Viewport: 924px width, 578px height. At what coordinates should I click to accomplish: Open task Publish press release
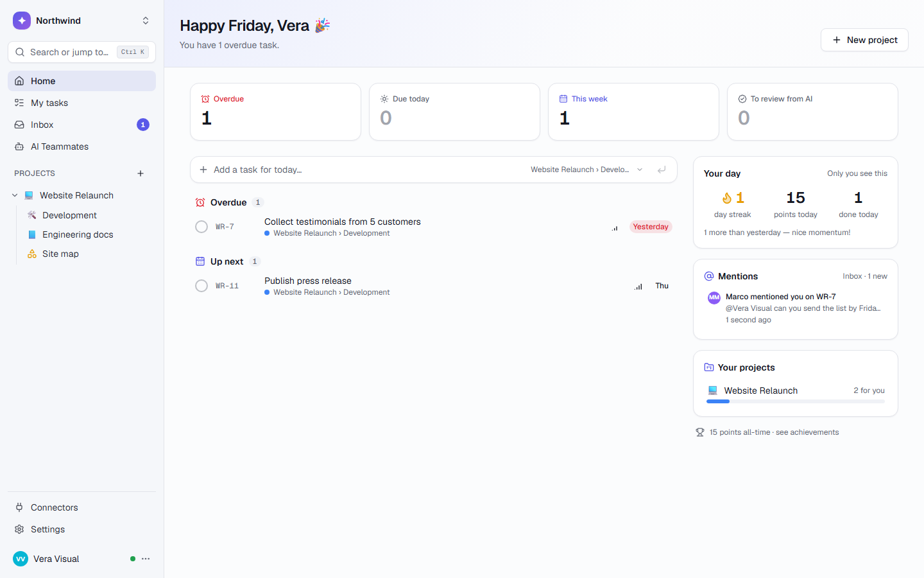pyautogui.click(x=308, y=281)
